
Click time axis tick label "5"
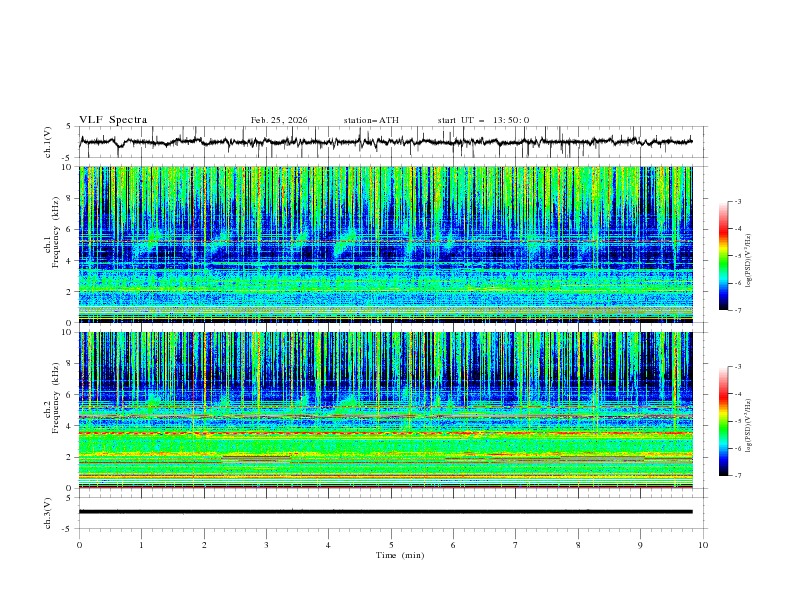[x=391, y=545]
